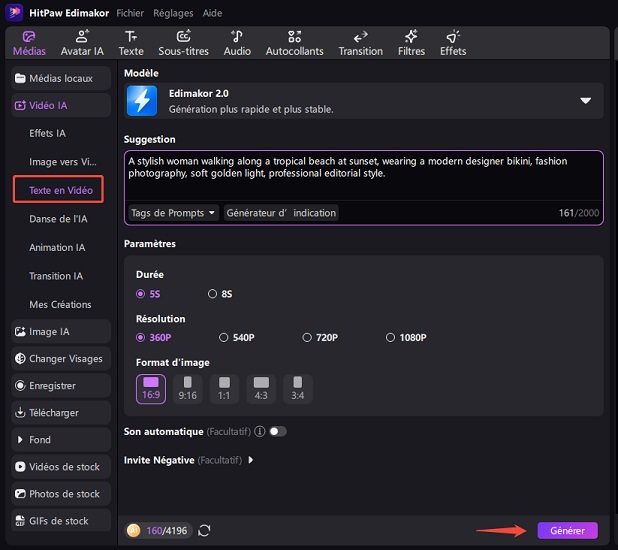
Task: Choose 9:16 aspect ratio
Action: (x=188, y=389)
